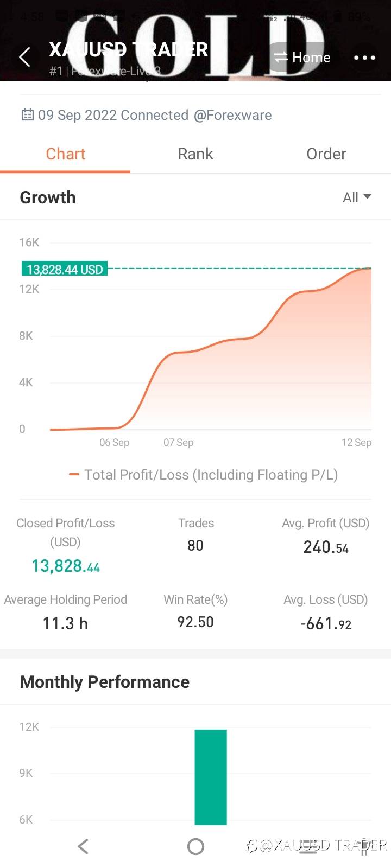Open the Order tab

(x=326, y=154)
